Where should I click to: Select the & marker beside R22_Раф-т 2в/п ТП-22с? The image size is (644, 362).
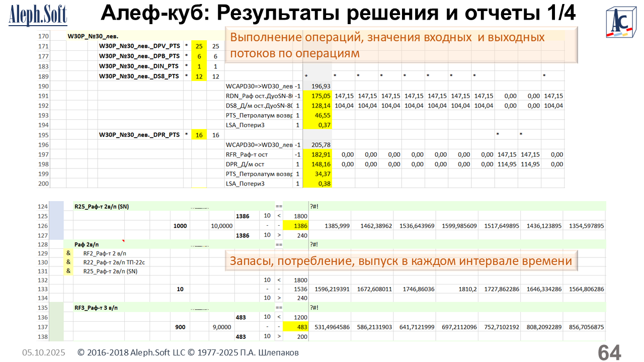68,262
